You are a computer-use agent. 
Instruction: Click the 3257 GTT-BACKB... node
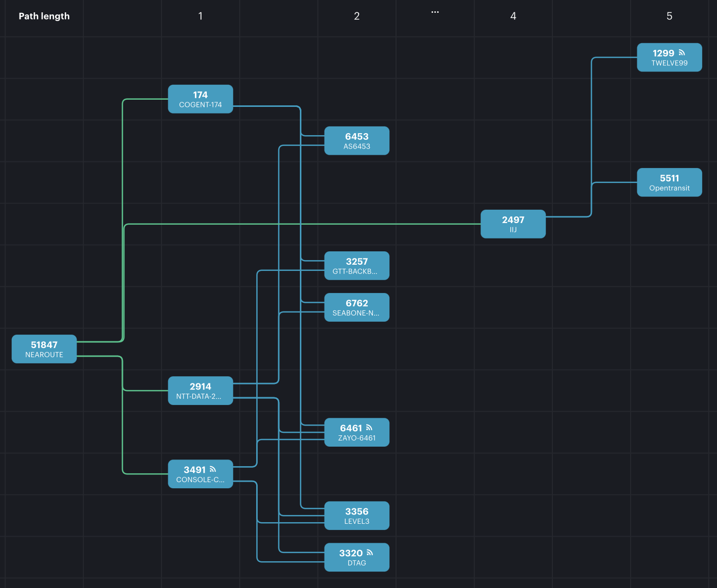(x=356, y=266)
